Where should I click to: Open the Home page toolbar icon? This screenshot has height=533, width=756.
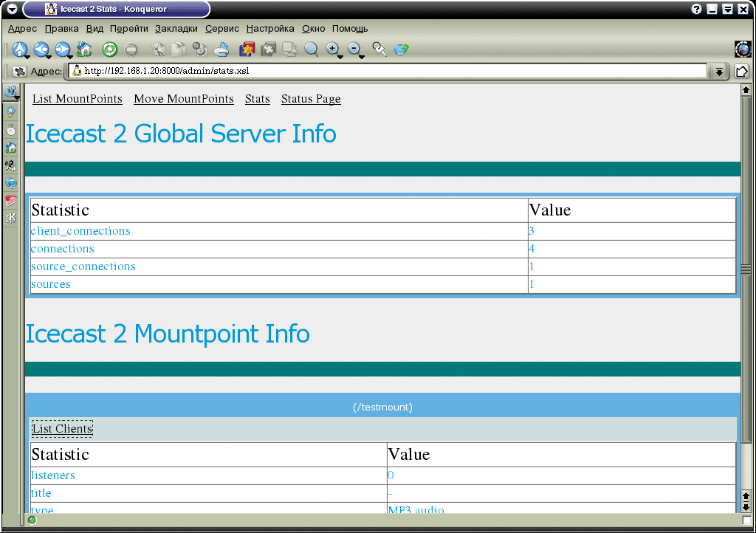84,49
